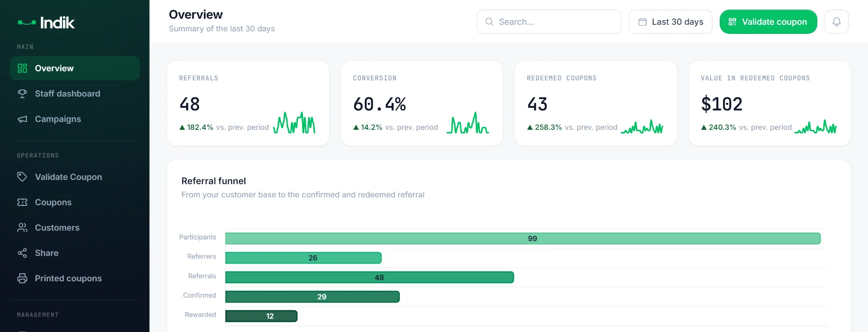Image resolution: width=868 pixels, height=332 pixels.
Task: Open Printed coupons page
Action: 75,278
